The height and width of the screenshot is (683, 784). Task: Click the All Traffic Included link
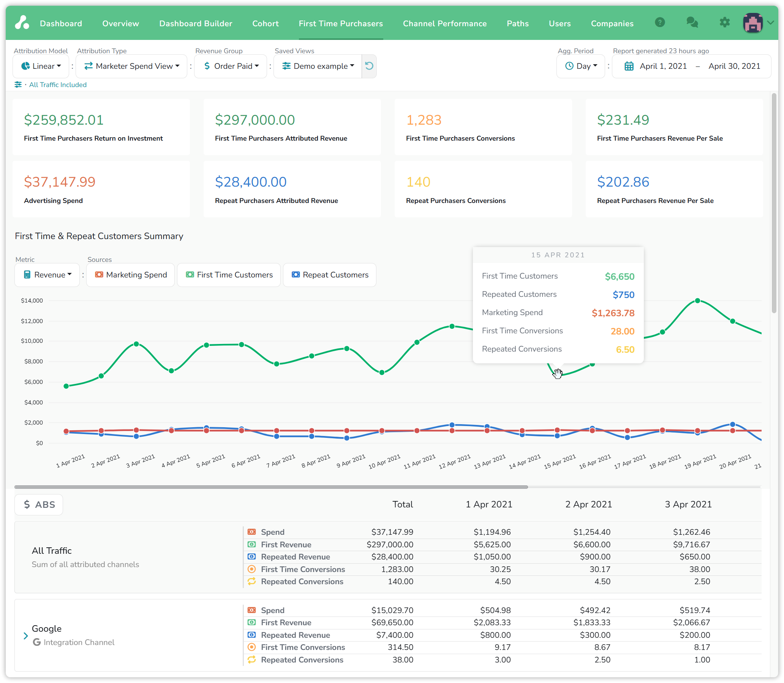[58, 85]
